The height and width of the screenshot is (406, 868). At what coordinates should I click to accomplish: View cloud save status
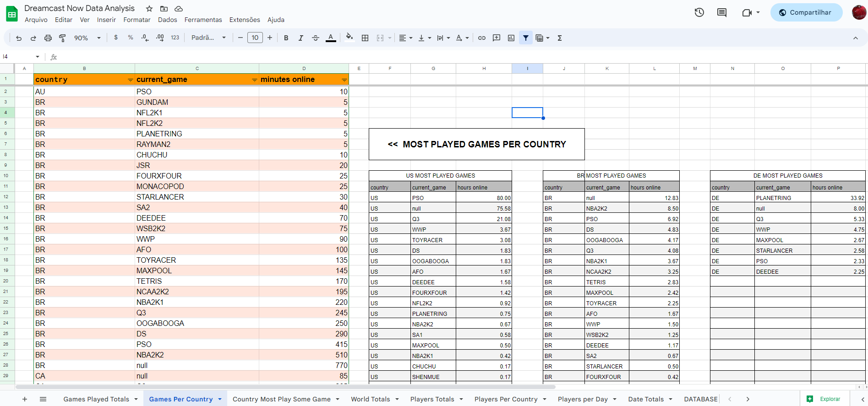[179, 9]
